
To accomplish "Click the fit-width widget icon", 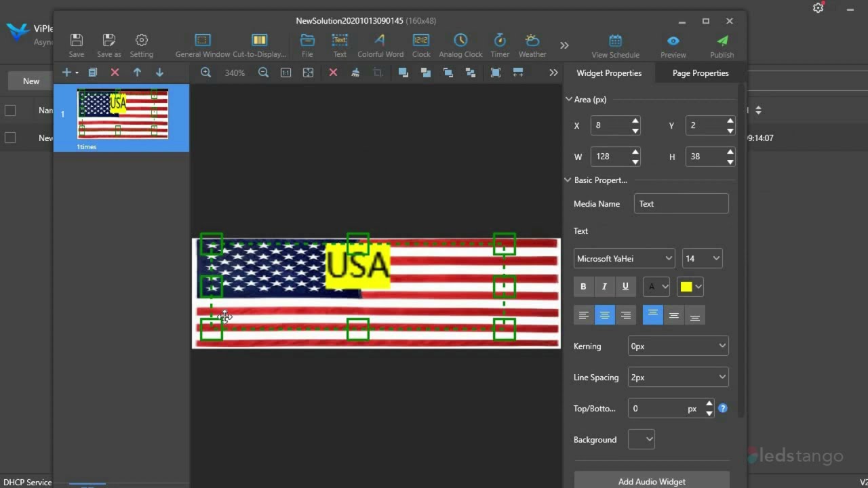I will coord(518,73).
